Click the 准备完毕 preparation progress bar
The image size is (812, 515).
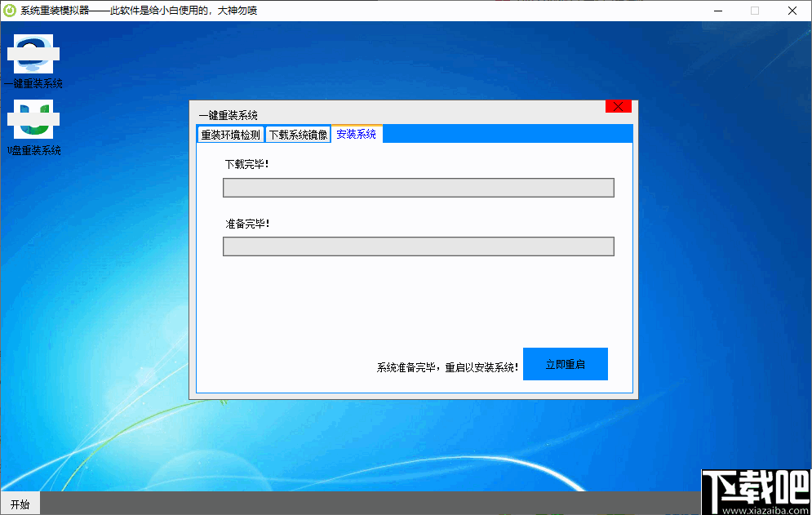tap(418, 246)
